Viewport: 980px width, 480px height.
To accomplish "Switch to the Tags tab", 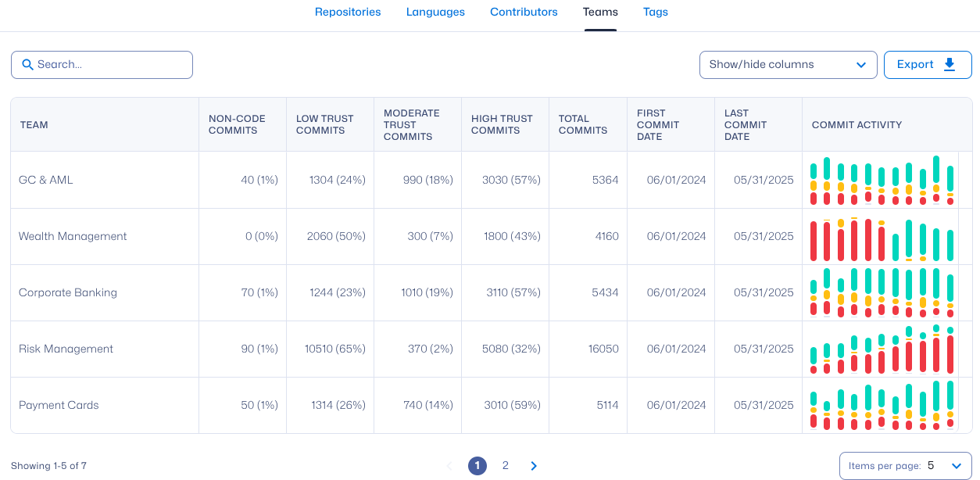I will click(655, 12).
